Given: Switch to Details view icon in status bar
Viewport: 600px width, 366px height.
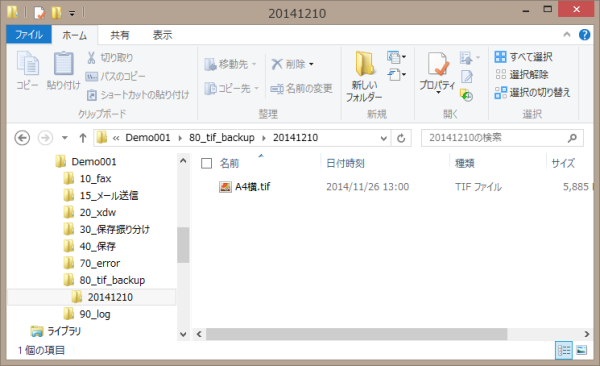Looking at the screenshot, I should [x=564, y=350].
